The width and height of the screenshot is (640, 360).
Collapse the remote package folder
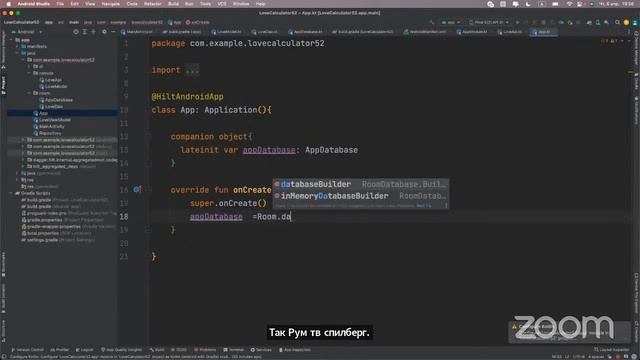click(29, 73)
